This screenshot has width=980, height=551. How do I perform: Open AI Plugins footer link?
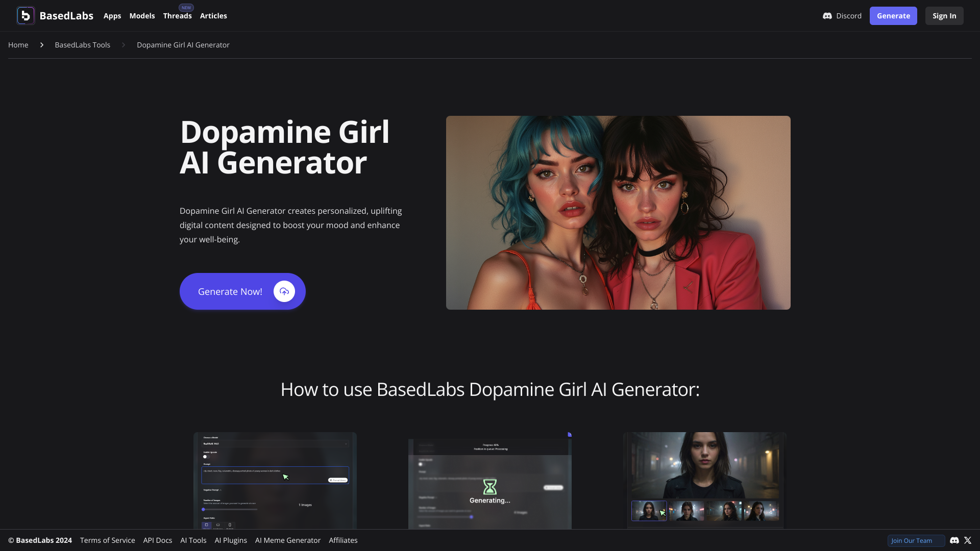tap(231, 540)
